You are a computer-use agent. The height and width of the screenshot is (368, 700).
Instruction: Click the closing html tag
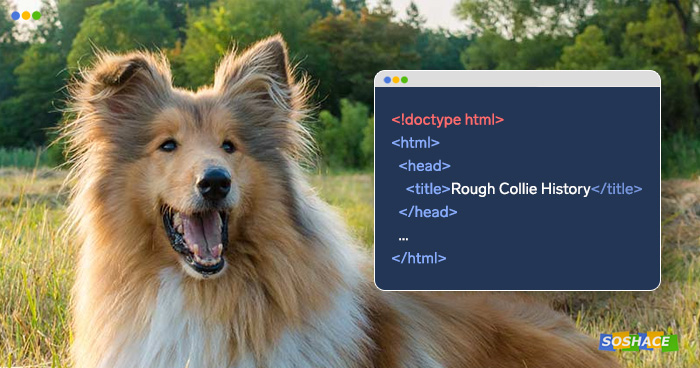[x=419, y=258]
